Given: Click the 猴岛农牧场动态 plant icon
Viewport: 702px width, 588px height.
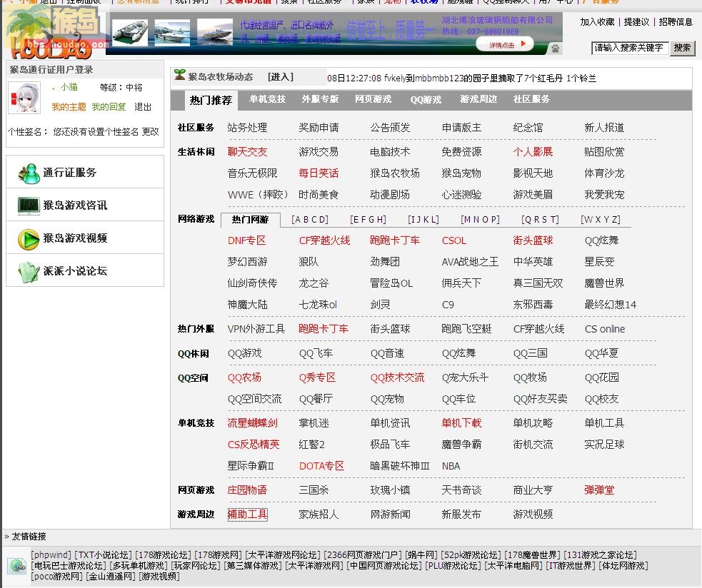Looking at the screenshot, I should [x=179, y=75].
